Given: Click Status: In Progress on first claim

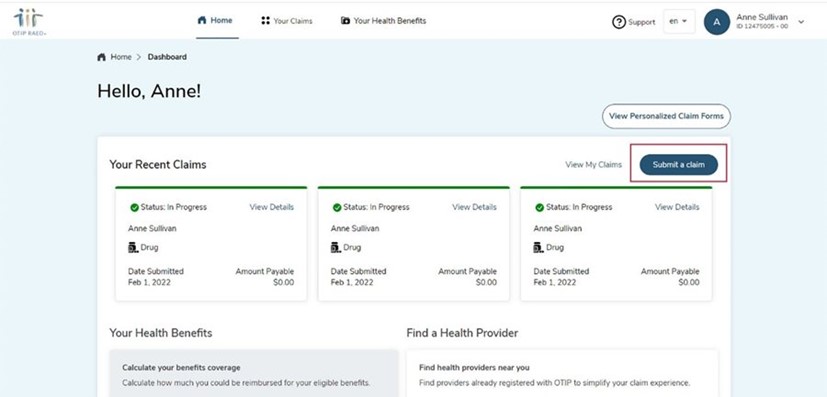Looking at the screenshot, I should click(x=174, y=207).
